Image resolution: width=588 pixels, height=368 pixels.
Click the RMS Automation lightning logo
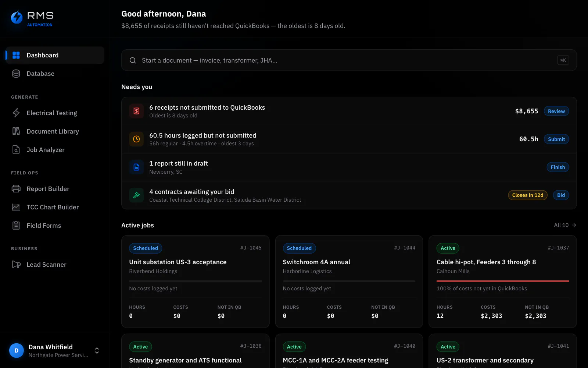coord(17,17)
